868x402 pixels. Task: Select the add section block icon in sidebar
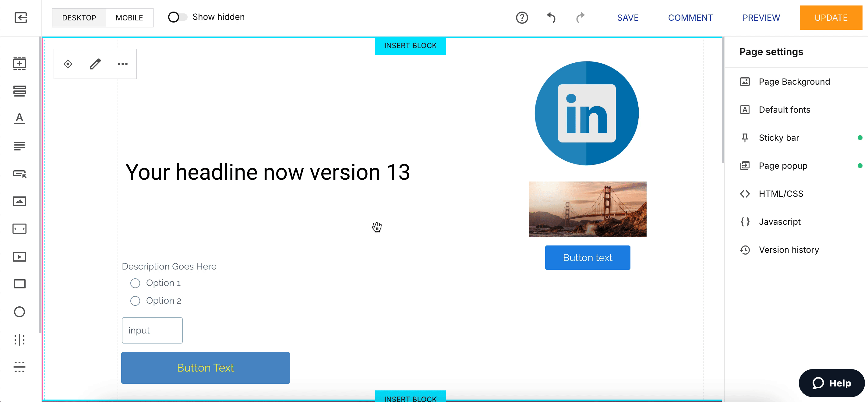pos(19,63)
